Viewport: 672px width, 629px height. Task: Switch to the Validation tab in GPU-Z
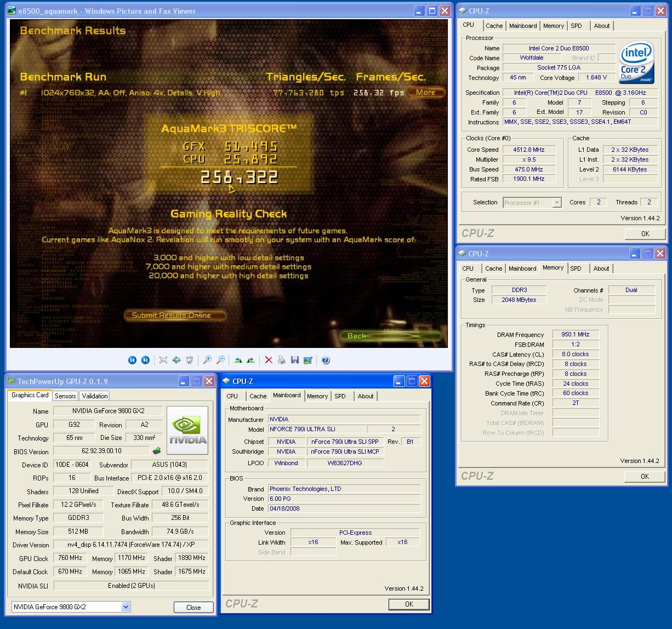tap(95, 396)
